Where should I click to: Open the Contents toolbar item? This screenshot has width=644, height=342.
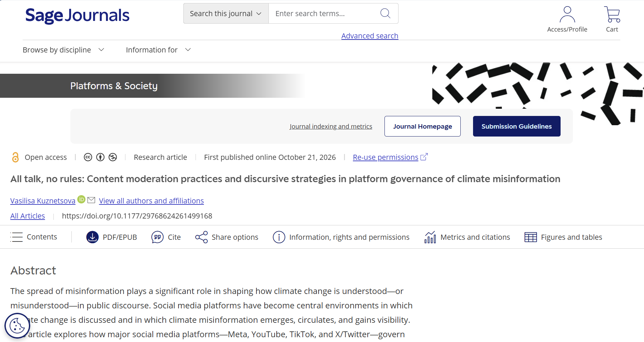tap(34, 237)
